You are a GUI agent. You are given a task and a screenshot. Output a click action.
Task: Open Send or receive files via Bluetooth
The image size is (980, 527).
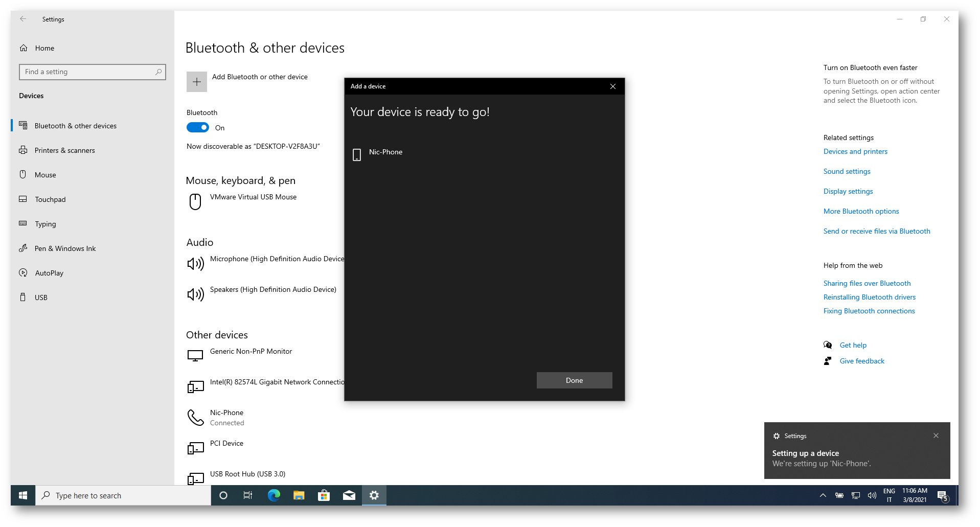(876, 231)
